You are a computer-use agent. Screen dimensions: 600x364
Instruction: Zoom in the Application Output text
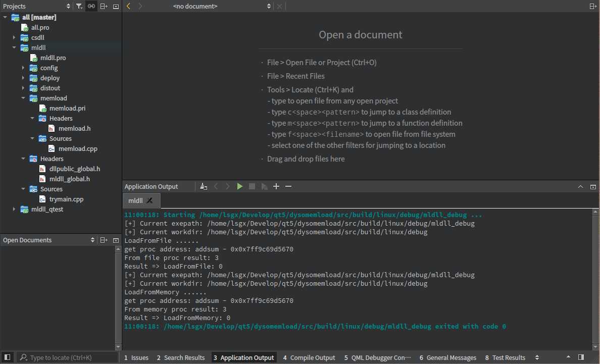click(276, 187)
